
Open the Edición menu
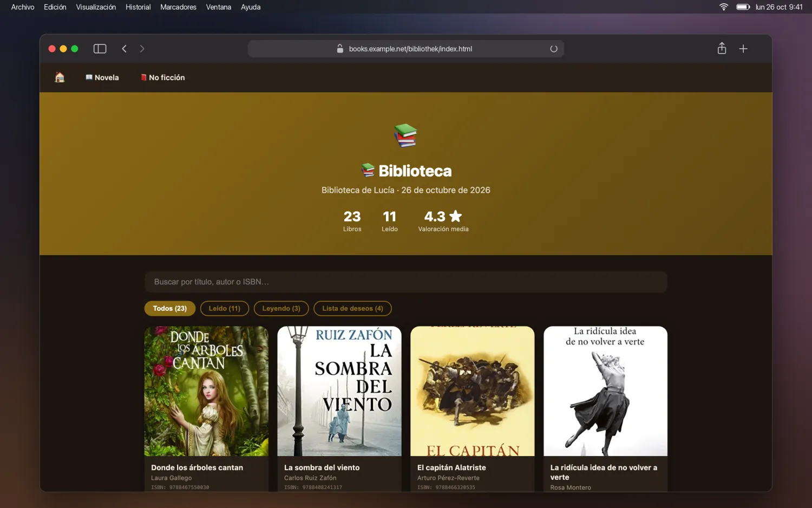(55, 7)
